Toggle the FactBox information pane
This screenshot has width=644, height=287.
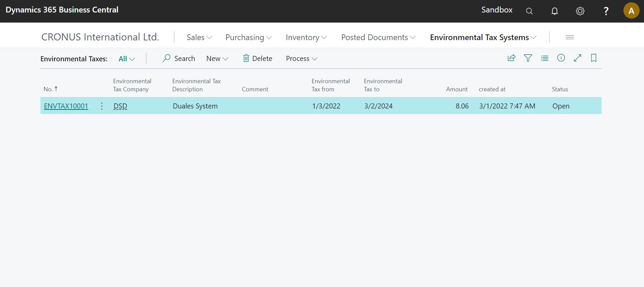coord(561,58)
